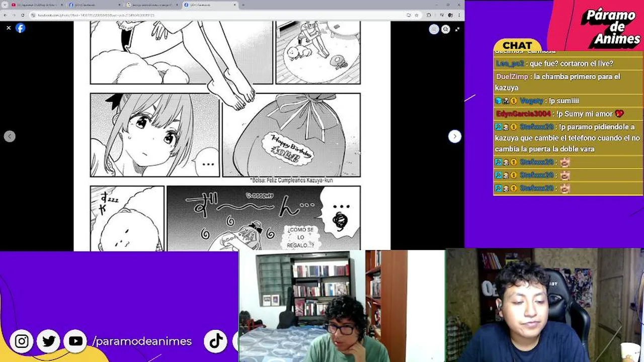
Task: Open a new browser tab
Action: point(244,5)
